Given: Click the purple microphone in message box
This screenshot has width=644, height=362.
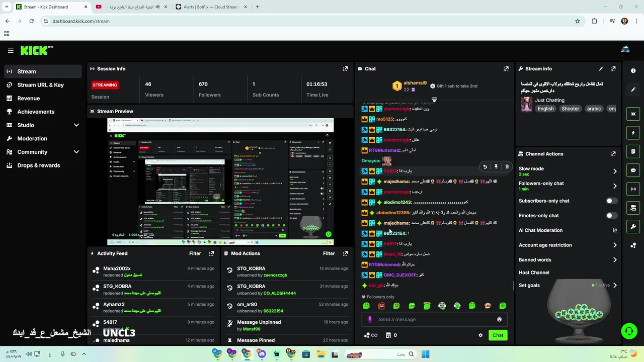Looking at the screenshot, I should 370,319.
